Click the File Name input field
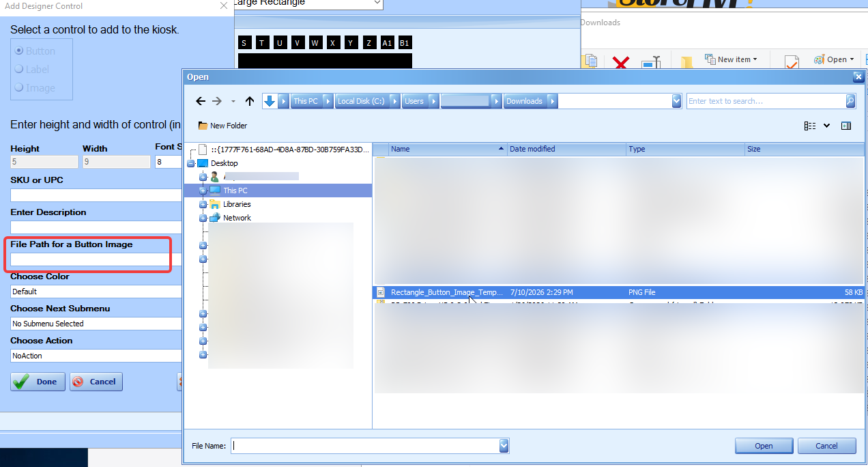This screenshot has width=868, height=467. [x=364, y=446]
